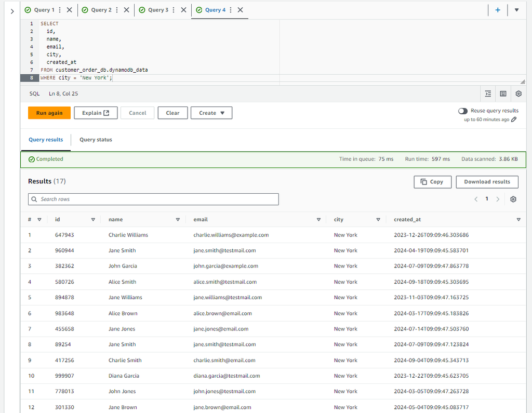Switch to the Query status tab
Screen dimensions: 532x413
tap(96, 139)
